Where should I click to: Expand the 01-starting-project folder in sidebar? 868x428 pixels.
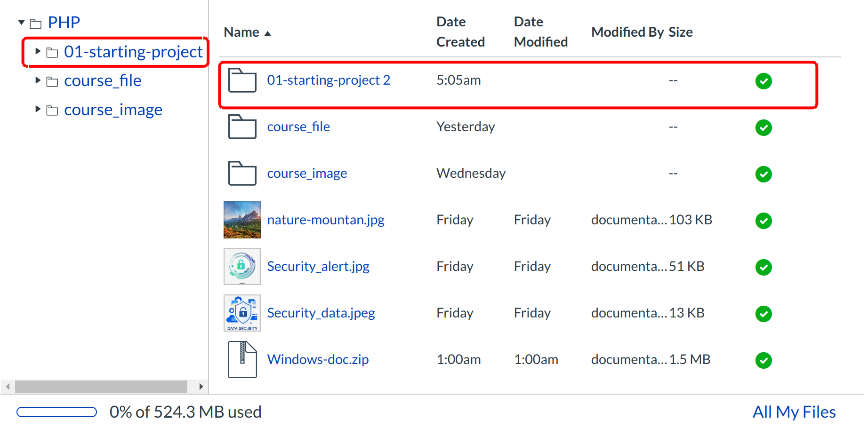(38, 51)
